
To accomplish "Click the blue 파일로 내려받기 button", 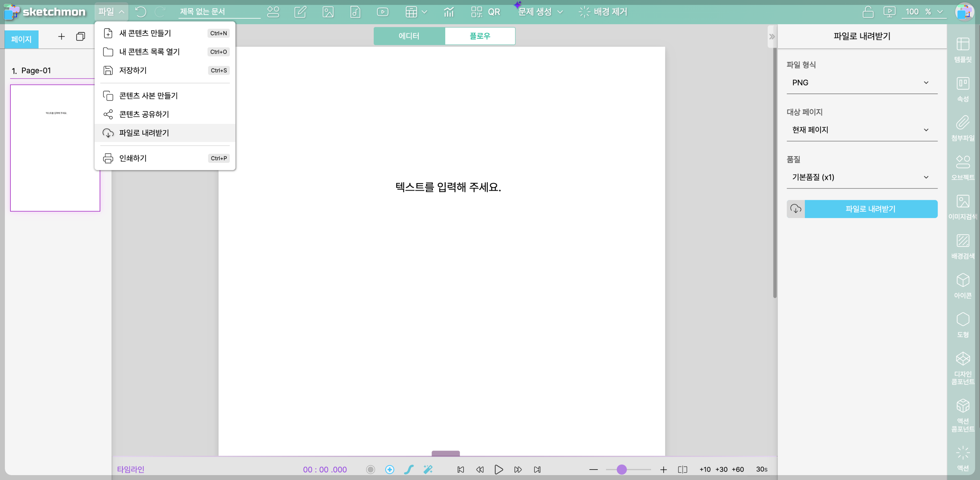I will [870, 209].
